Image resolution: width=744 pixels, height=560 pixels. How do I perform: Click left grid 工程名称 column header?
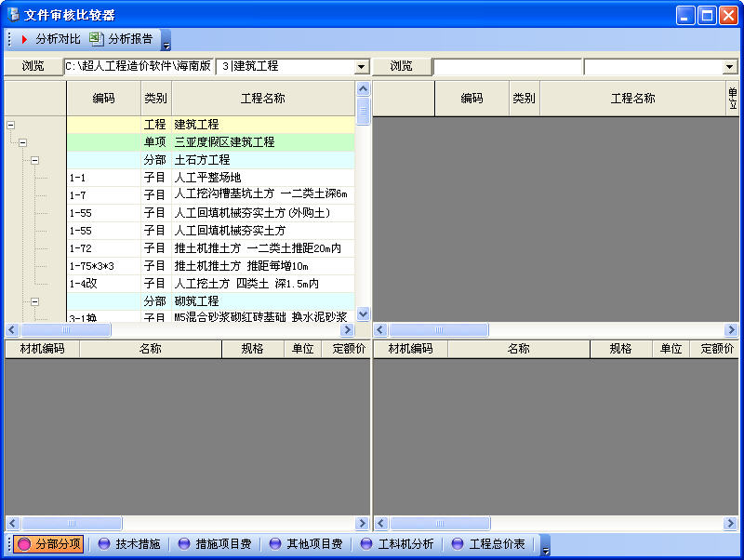coord(263,99)
